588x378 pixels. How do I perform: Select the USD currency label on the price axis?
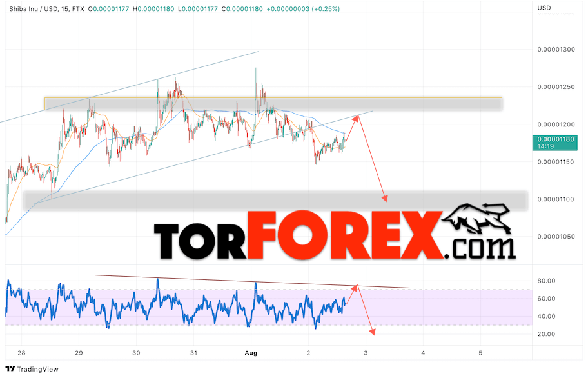[x=544, y=8]
